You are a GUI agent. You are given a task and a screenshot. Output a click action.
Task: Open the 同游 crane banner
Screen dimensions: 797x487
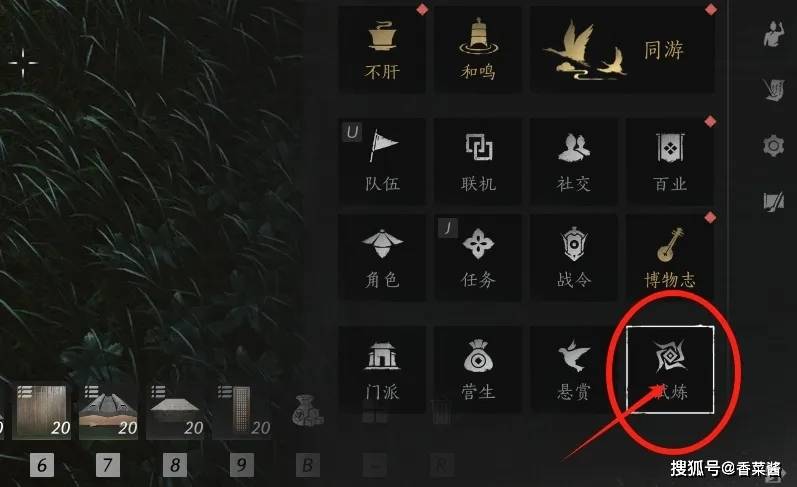click(x=622, y=49)
